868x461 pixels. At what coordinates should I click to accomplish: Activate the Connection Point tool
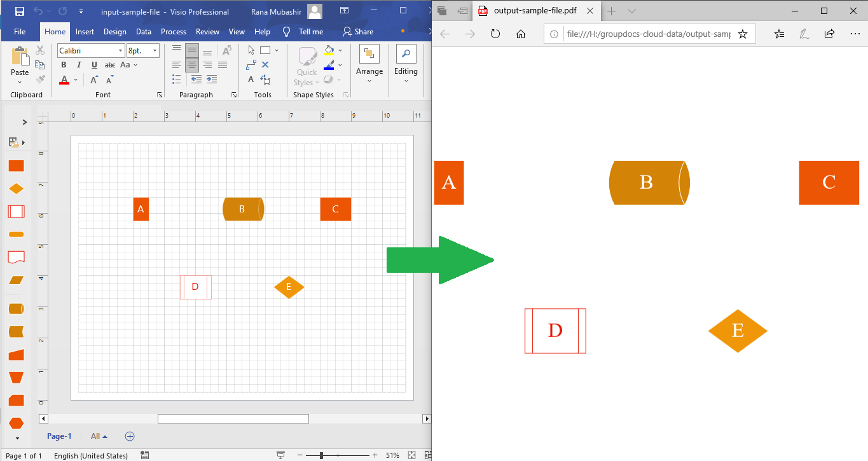click(265, 64)
